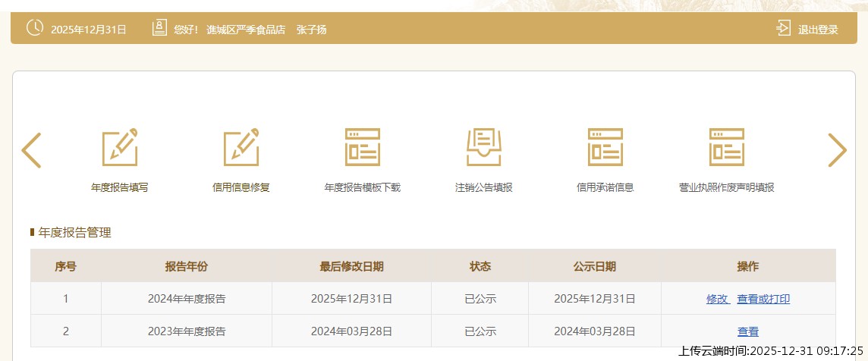The width and height of the screenshot is (868, 361).
Task: Click 查看 for the 2023 annual report
Action: click(748, 331)
